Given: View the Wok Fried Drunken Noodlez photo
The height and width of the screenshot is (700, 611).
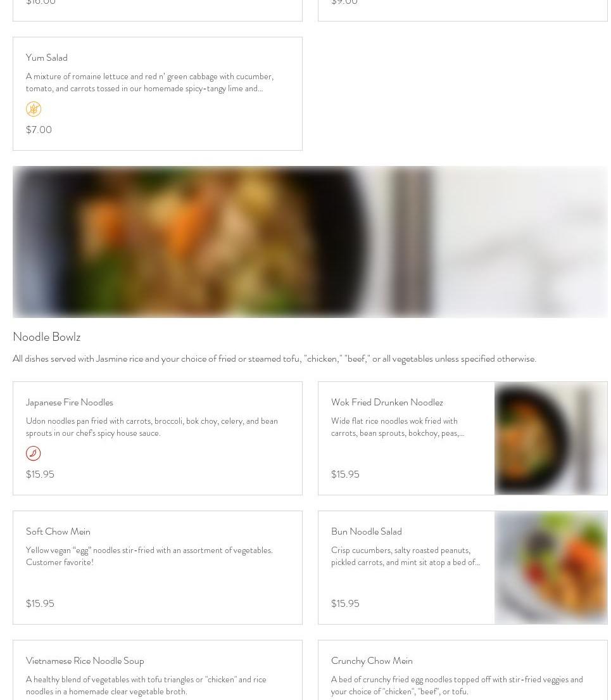Looking at the screenshot, I should (551, 438).
